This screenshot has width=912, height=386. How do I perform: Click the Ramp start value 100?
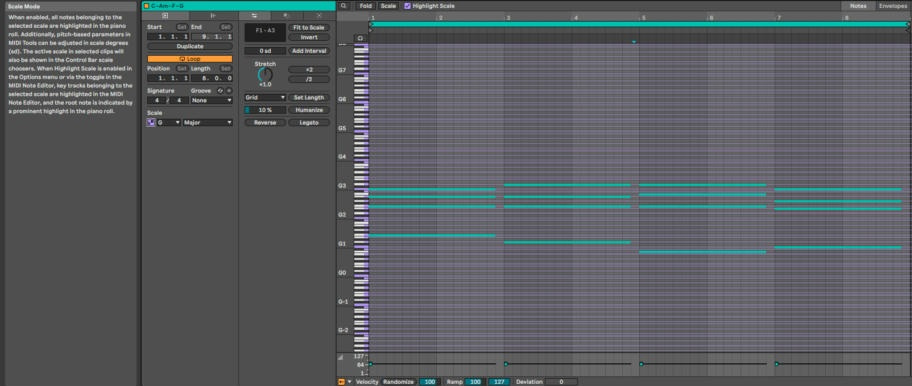(x=475, y=382)
